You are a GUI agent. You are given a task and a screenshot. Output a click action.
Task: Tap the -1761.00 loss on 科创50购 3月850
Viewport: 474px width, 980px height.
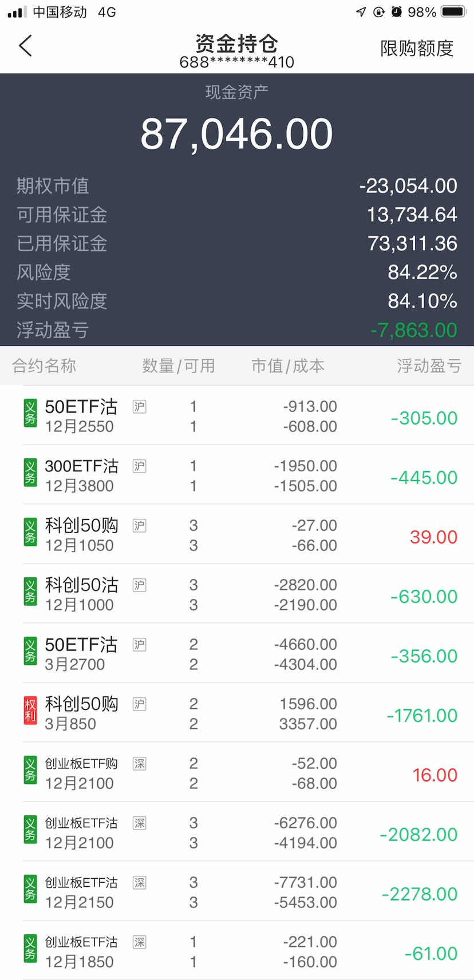pos(422,716)
